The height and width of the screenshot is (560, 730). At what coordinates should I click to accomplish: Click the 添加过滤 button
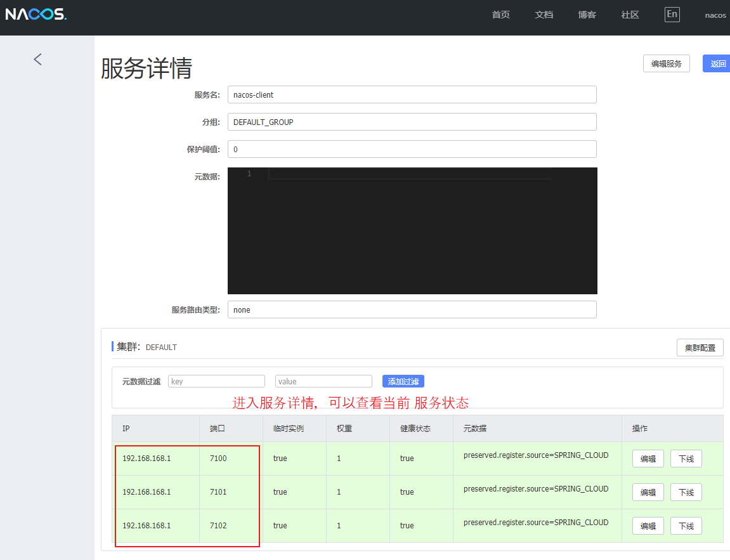403,381
